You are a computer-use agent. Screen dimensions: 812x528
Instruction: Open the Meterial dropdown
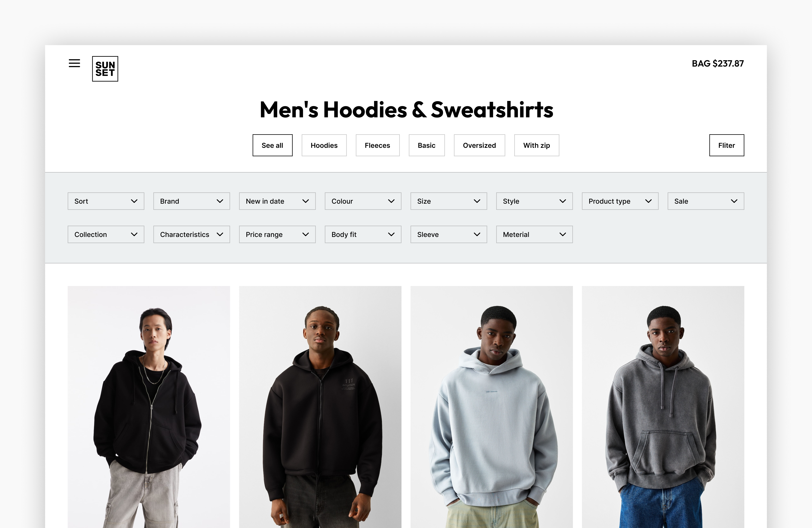[534, 234]
